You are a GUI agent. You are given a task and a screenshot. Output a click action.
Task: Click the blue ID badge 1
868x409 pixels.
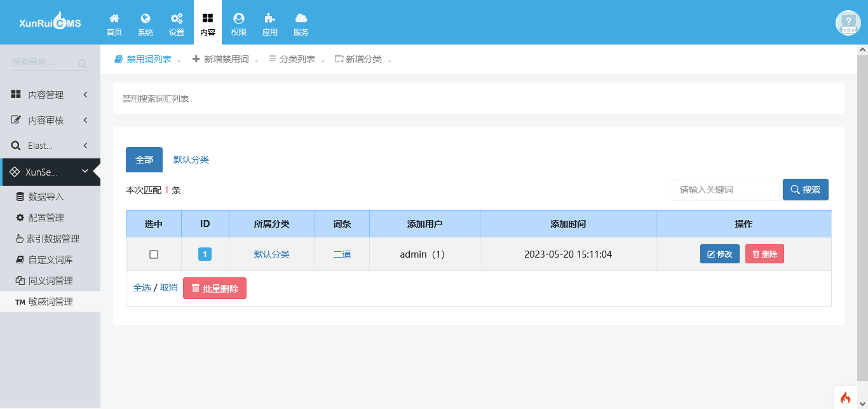click(205, 254)
